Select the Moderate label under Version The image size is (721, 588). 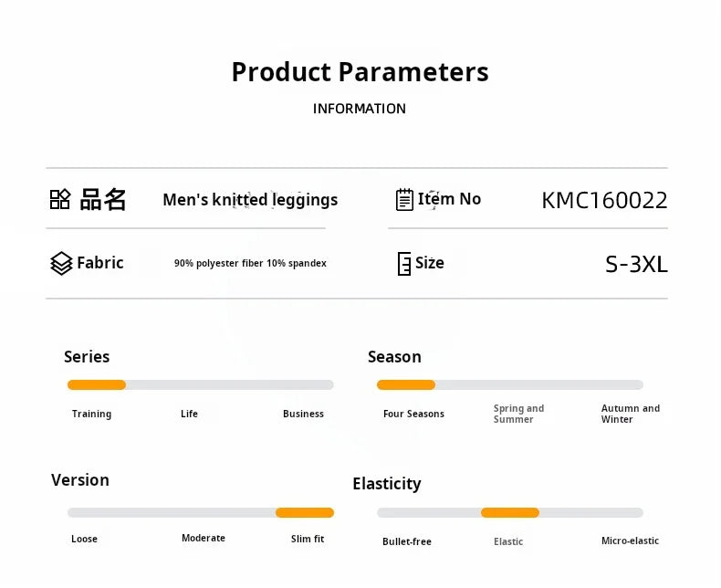click(204, 539)
